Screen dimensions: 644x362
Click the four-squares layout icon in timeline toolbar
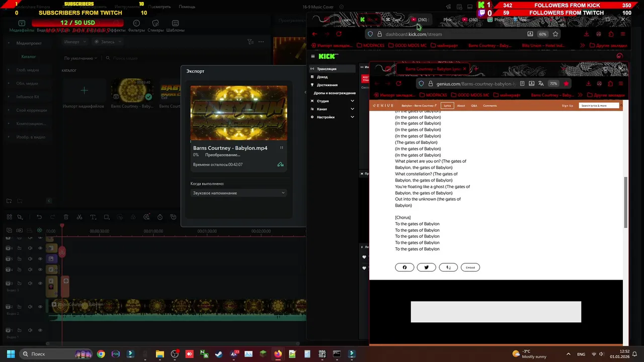9,217
